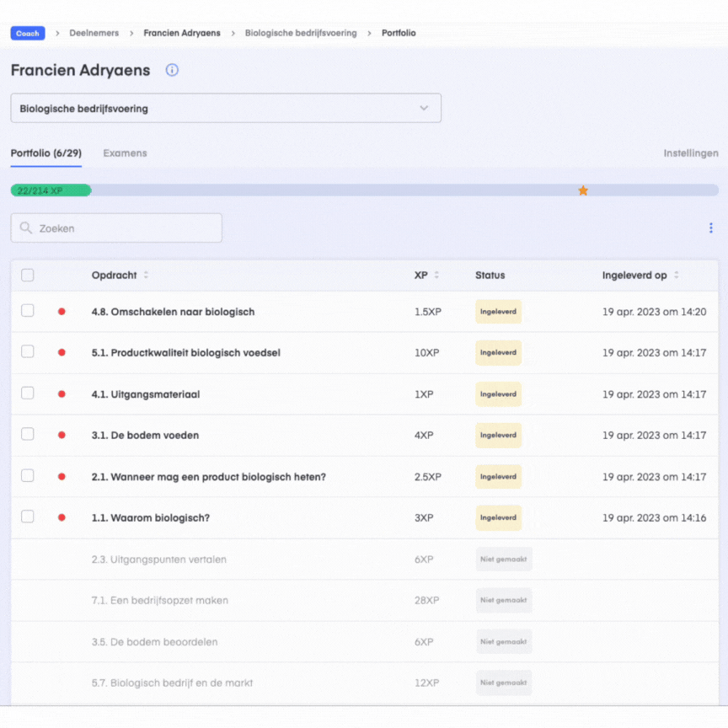Open 2.1. Wanneer mag een product biologisch heten?
Image resolution: width=728 pixels, height=728 pixels.
208,477
